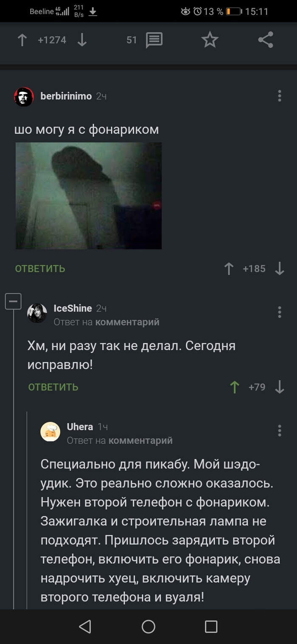Open the image attached in berbirinimo's comment
The height and width of the screenshot is (644, 297).
coord(89,196)
